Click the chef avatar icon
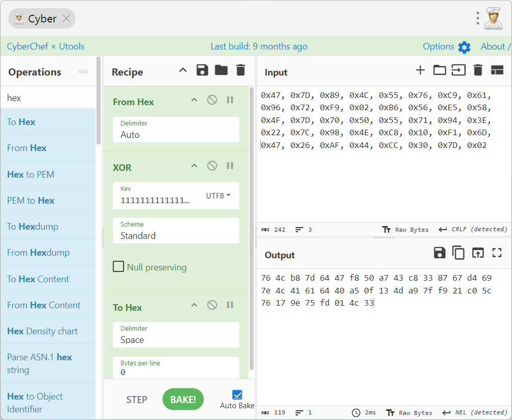The height and width of the screenshot is (420, 512). [x=494, y=18]
